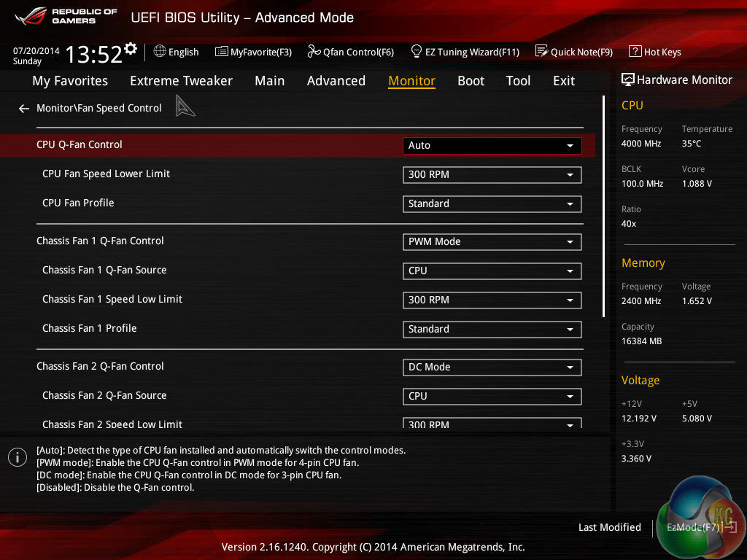
Task: Click the globe language icon
Action: pos(160,51)
